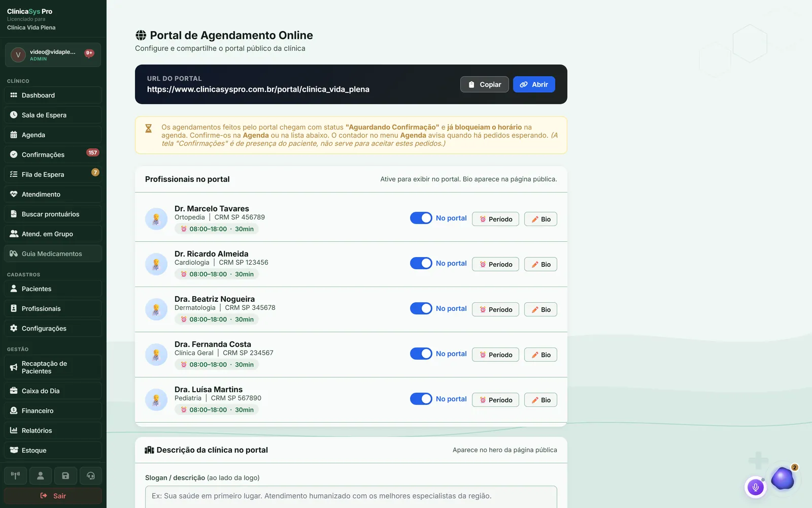Image resolution: width=812 pixels, height=508 pixels.
Task: Click the 9+ notifications badge
Action: point(89,53)
